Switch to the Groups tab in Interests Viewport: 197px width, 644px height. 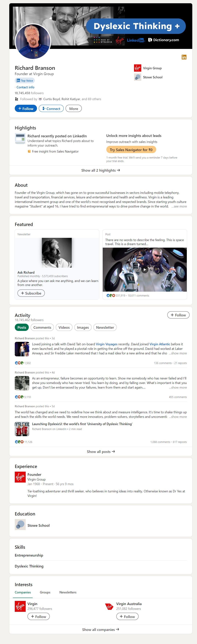pos(45,592)
